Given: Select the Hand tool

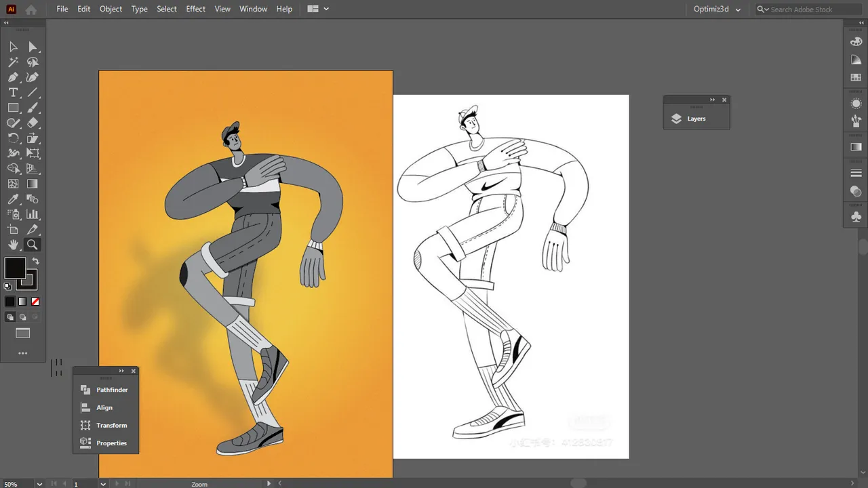Looking at the screenshot, I should [13, 245].
